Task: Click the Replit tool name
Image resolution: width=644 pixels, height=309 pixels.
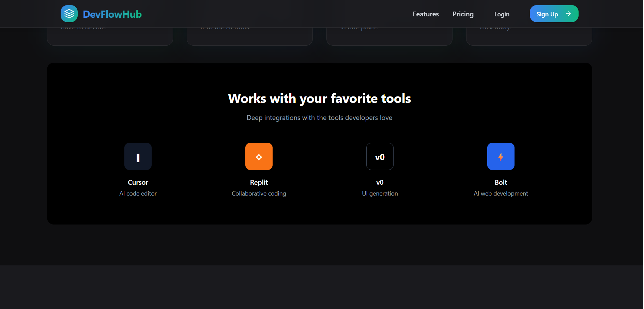Action: 259,182
